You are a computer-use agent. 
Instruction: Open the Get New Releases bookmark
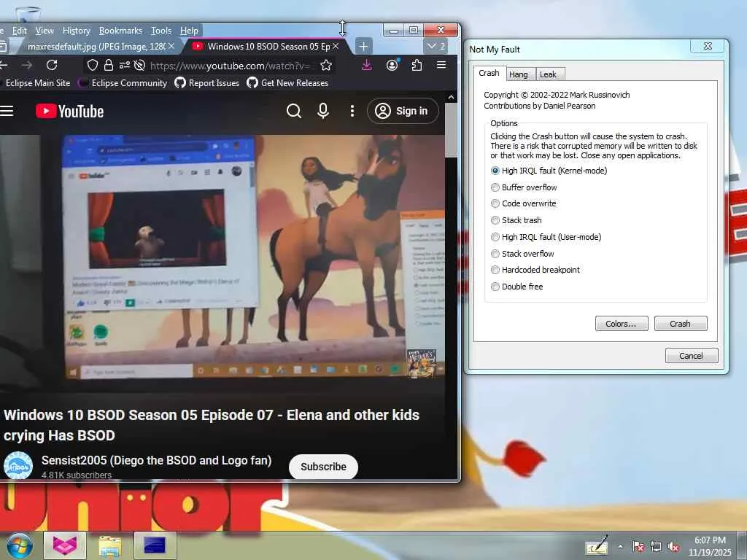(287, 83)
